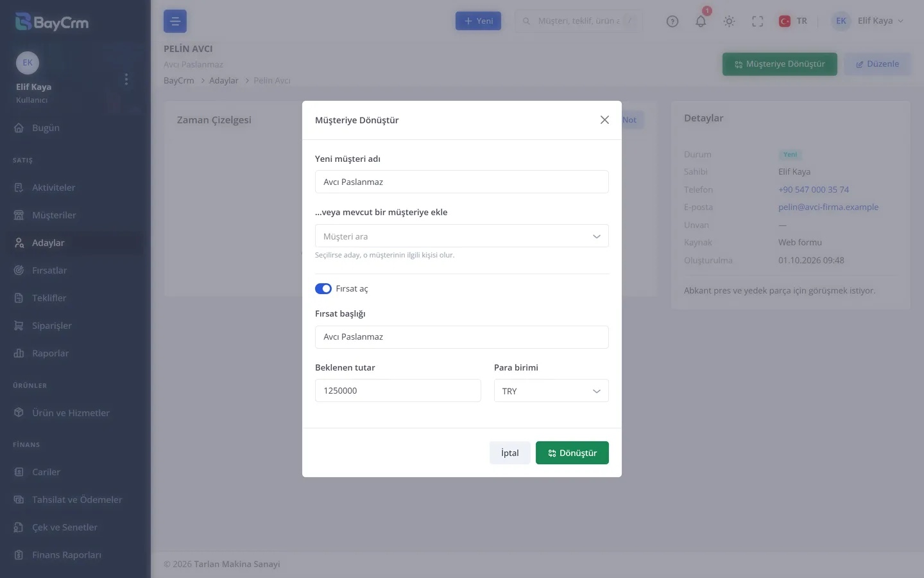Click the BayCrm logo

52,22
